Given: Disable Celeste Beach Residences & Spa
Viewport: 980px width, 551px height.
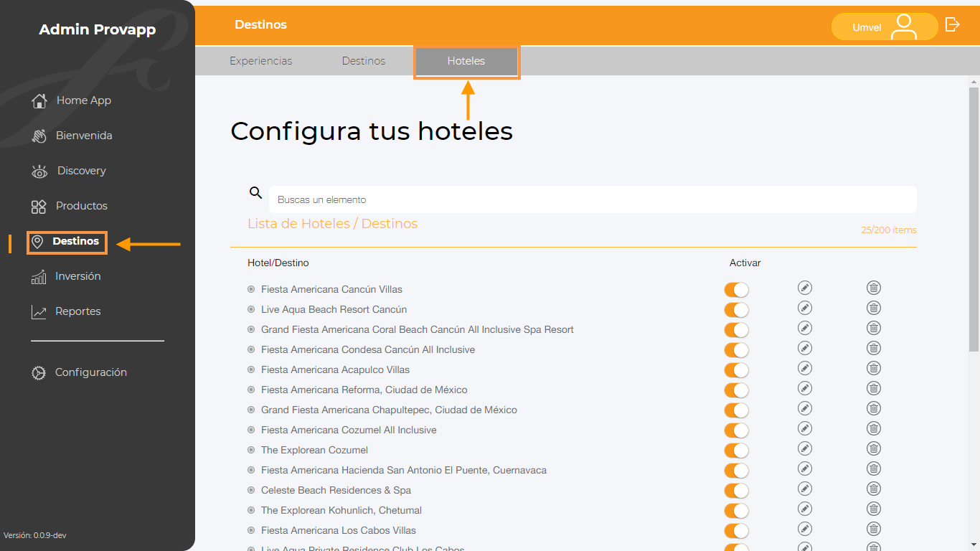Looking at the screenshot, I should pyautogui.click(x=736, y=491).
